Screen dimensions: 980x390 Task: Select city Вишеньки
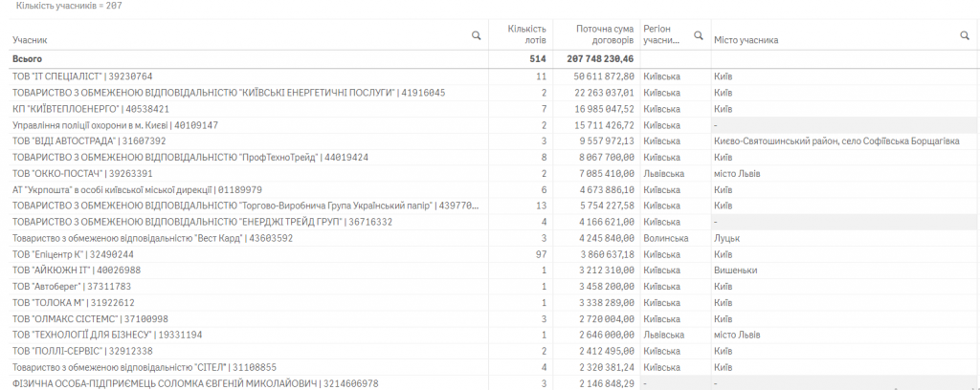click(736, 271)
